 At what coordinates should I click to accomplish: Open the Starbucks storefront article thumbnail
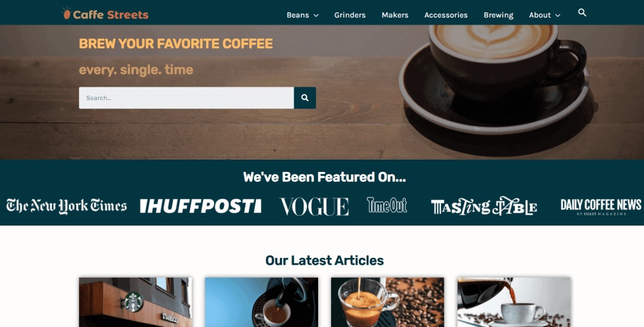pyautogui.click(x=135, y=302)
